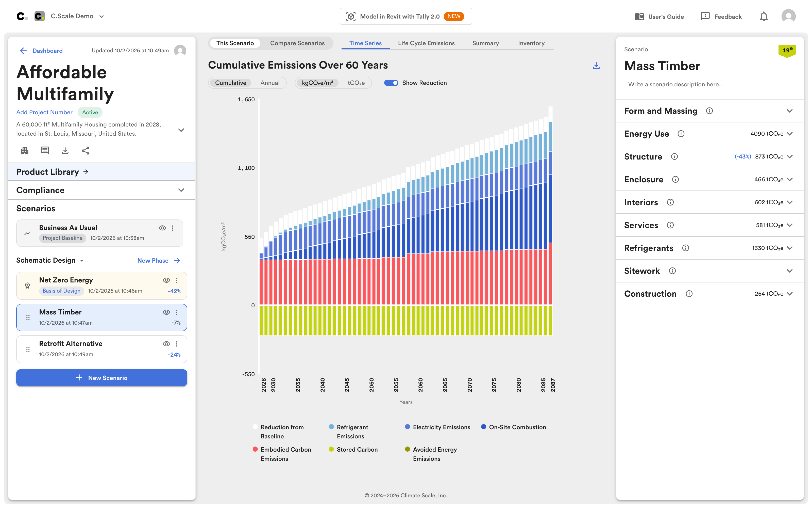Switch to Annual view
This screenshot has height=508, width=812.
[270, 83]
